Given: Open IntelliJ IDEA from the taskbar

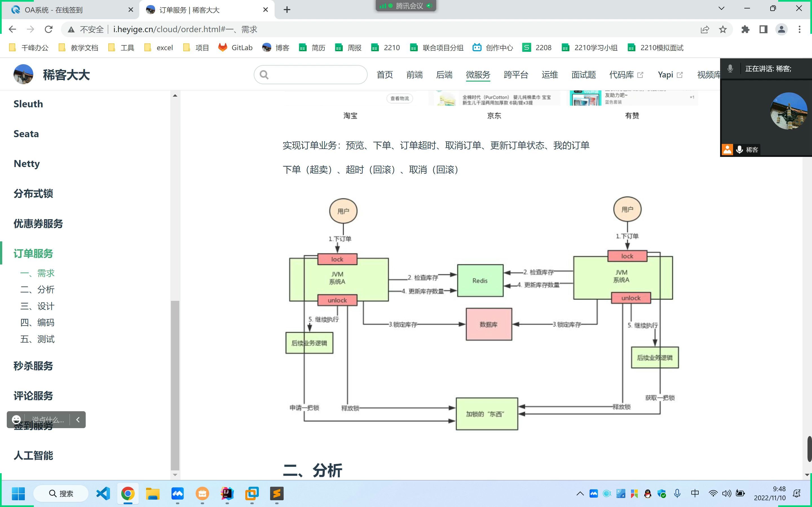Looking at the screenshot, I should (227, 493).
